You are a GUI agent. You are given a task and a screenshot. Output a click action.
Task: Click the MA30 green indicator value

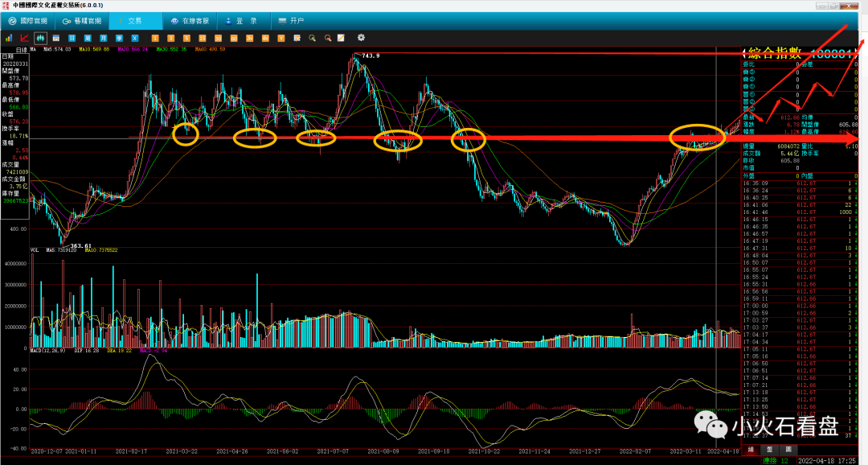point(172,49)
